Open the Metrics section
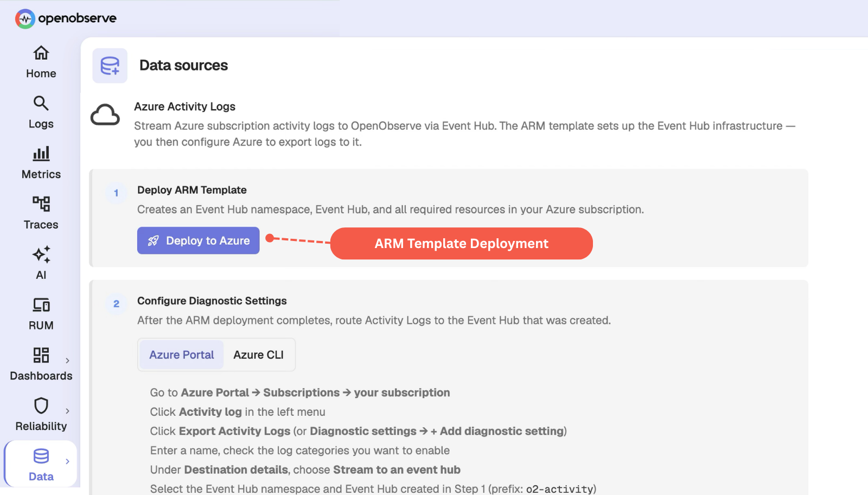The image size is (868, 495). pyautogui.click(x=41, y=163)
